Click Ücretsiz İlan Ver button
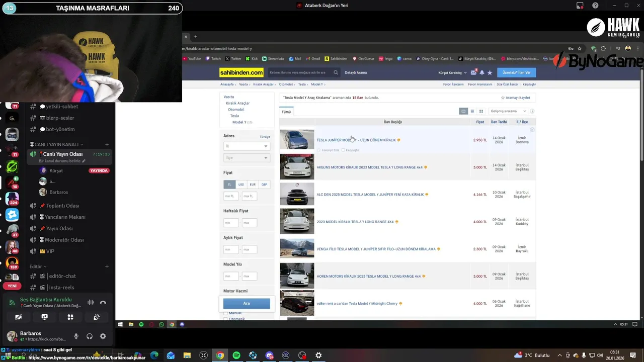The width and height of the screenshot is (644, 362). pyautogui.click(x=516, y=72)
